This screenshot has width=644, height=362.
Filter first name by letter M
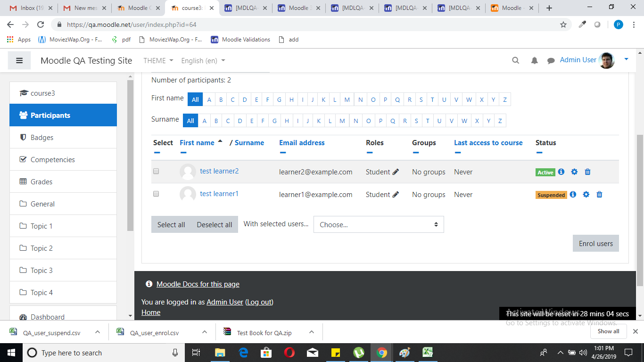click(347, 99)
